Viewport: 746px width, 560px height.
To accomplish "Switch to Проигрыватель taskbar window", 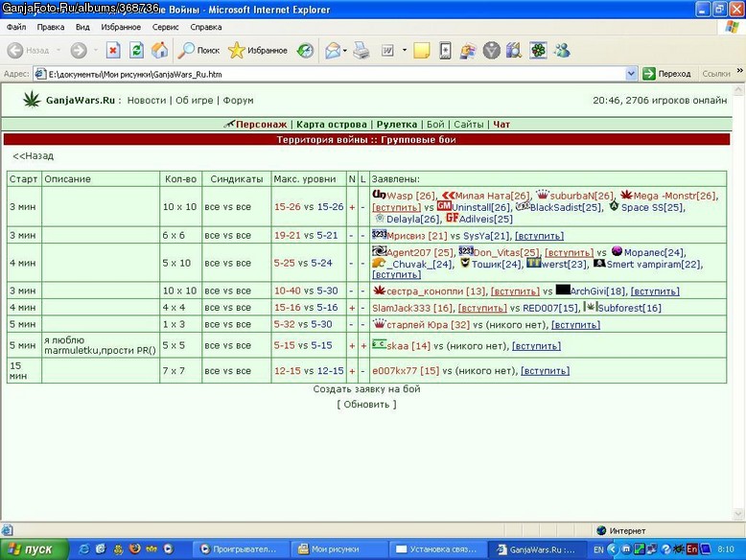I will coord(242,549).
